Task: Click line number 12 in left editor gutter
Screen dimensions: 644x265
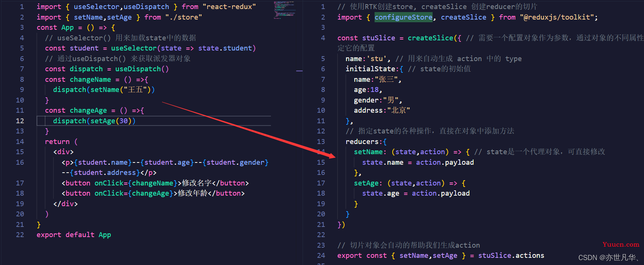Action: (20, 121)
